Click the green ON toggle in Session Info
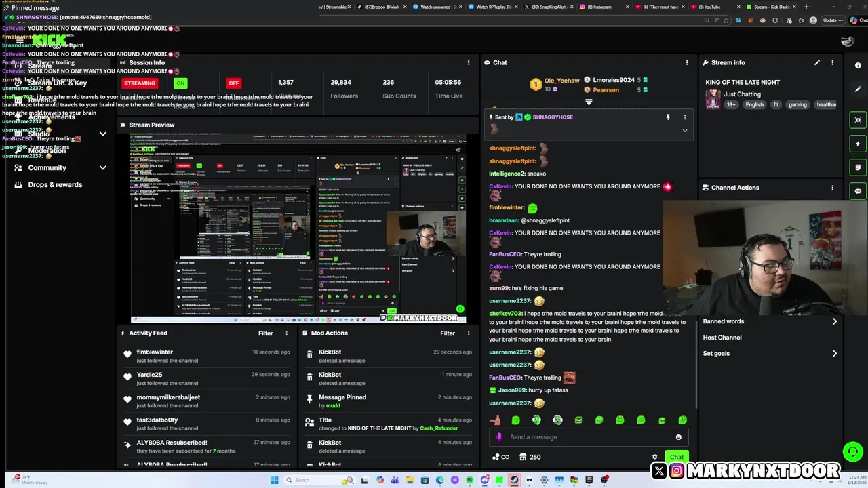 coord(180,83)
